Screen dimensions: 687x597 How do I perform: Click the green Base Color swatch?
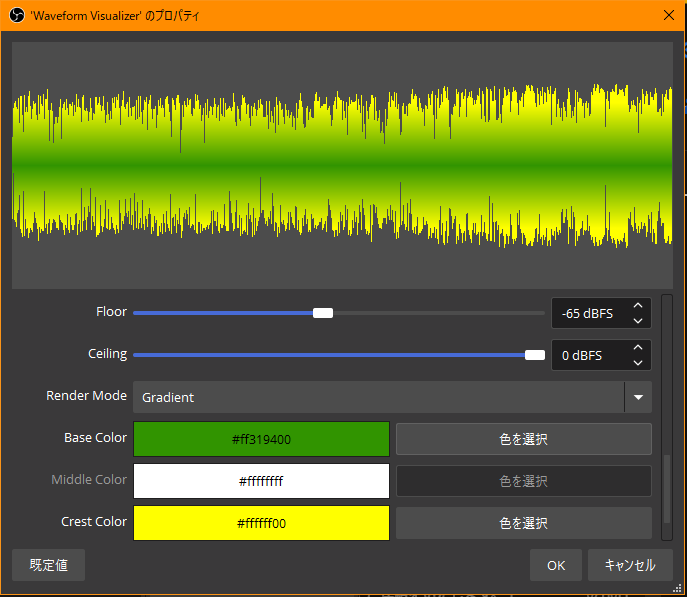coord(261,439)
